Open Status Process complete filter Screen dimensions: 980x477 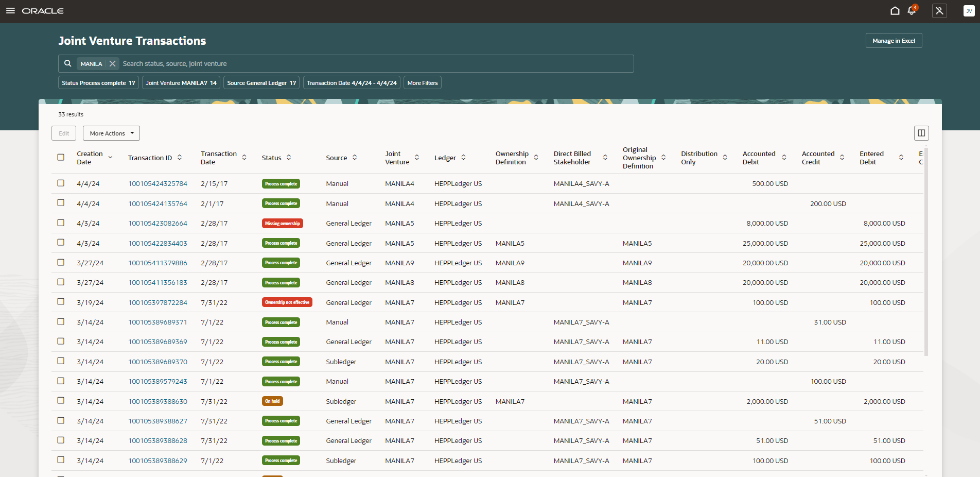[98, 83]
